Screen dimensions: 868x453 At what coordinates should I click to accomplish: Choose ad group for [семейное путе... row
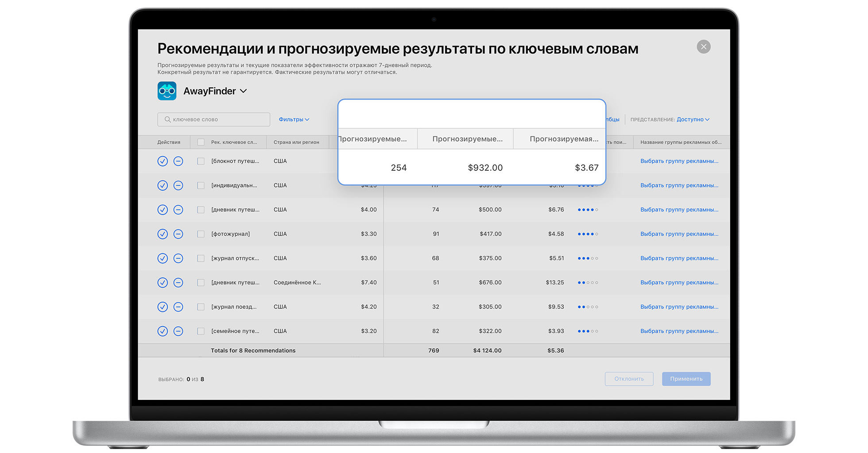click(679, 331)
